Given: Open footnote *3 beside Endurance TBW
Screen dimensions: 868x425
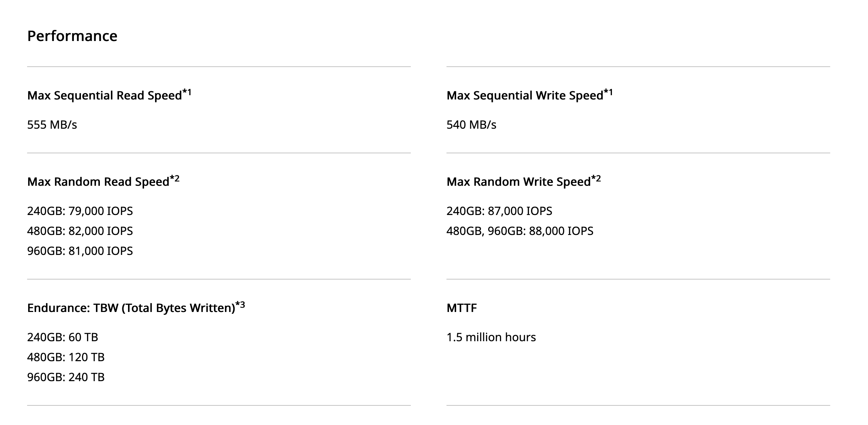Looking at the screenshot, I should click(241, 305).
